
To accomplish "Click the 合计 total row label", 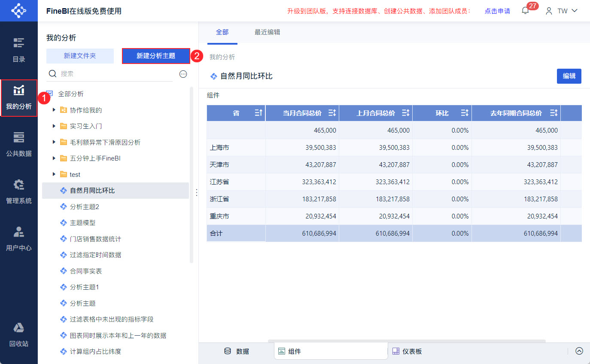I will tap(216, 234).
